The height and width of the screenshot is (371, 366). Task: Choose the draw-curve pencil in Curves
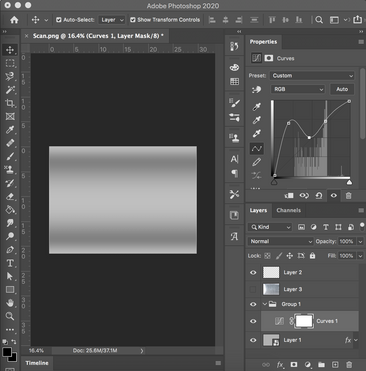[257, 162]
